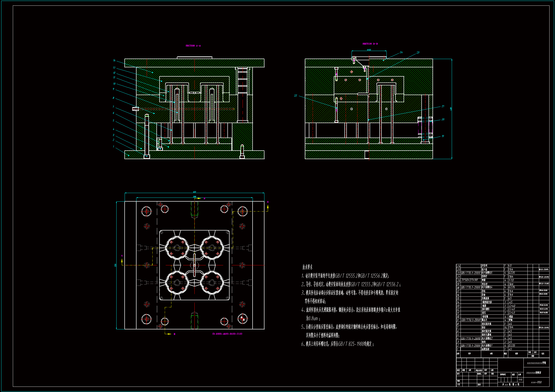Screen dimensions: 555x392
Task: Select parts list row 24 number cell
Action: coord(458,266)
